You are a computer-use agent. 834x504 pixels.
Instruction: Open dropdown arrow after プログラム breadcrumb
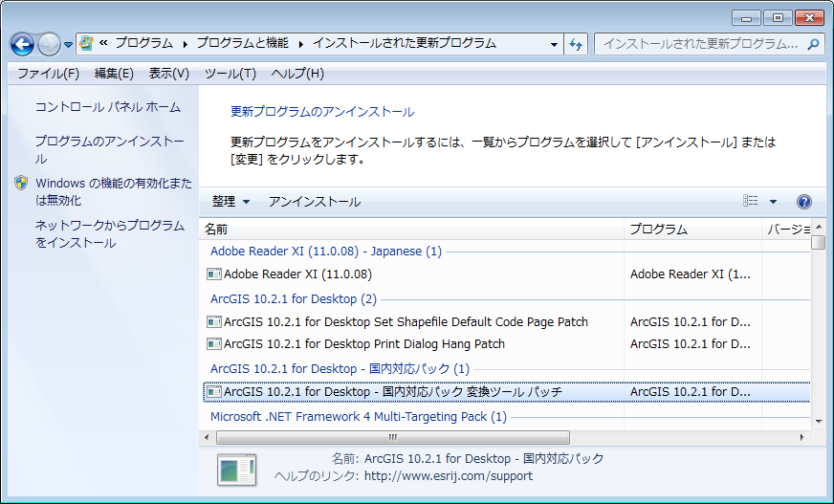click(x=186, y=44)
